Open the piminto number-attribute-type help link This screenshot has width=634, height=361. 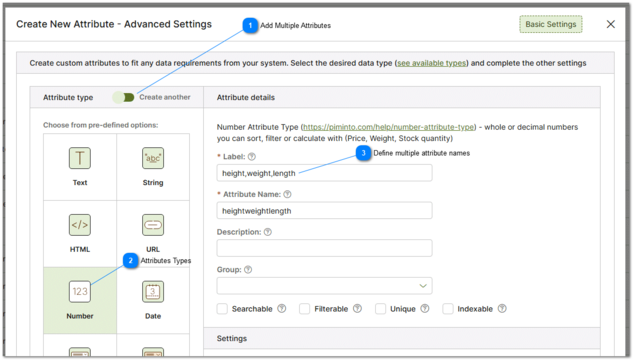point(388,127)
